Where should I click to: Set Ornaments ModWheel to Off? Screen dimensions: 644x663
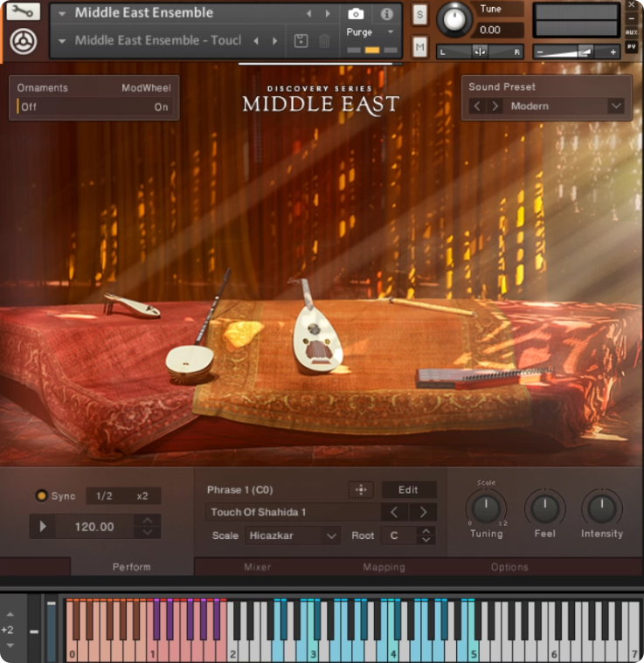(29, 107)
